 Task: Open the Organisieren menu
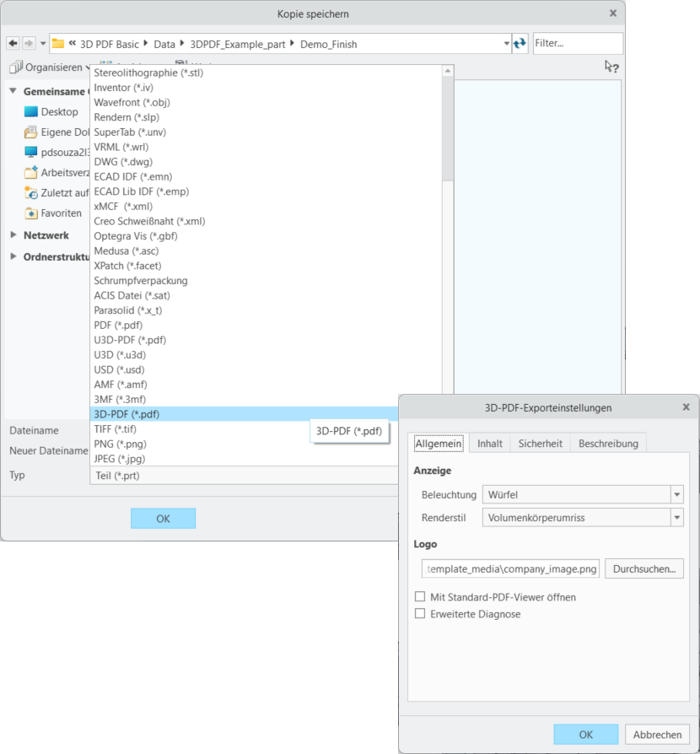(x=50, y=67)
